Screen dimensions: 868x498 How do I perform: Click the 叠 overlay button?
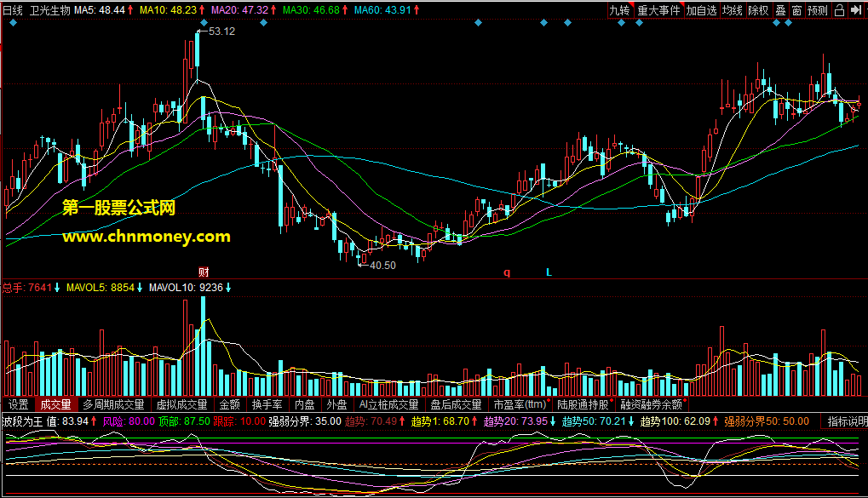[780, 10]
